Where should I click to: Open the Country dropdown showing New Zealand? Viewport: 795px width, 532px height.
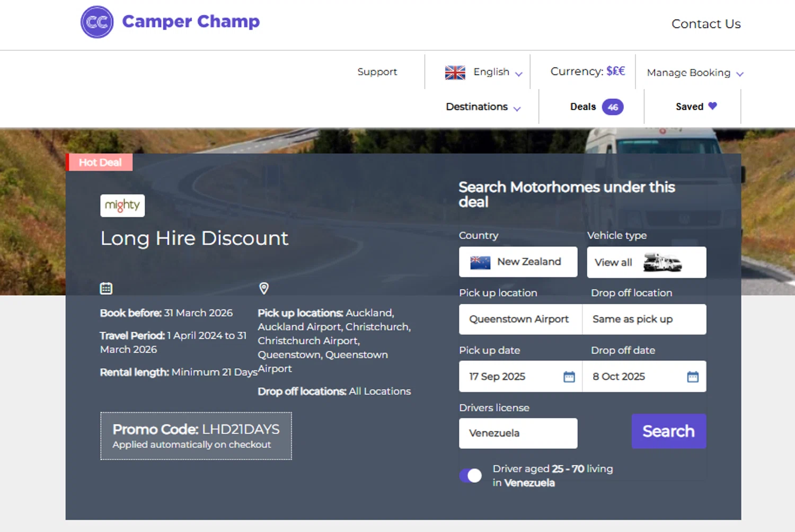(518, 262)
